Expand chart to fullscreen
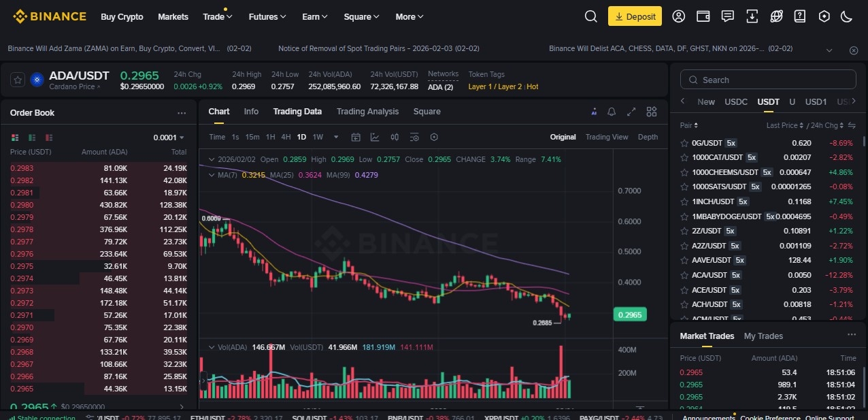868x420 pixels. (x=631, y=112)
